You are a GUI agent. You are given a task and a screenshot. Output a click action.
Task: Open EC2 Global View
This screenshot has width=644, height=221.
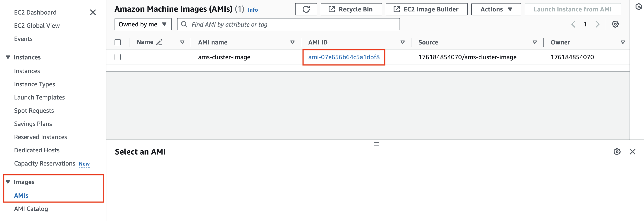pyautogui.click(x=37, y=26)
